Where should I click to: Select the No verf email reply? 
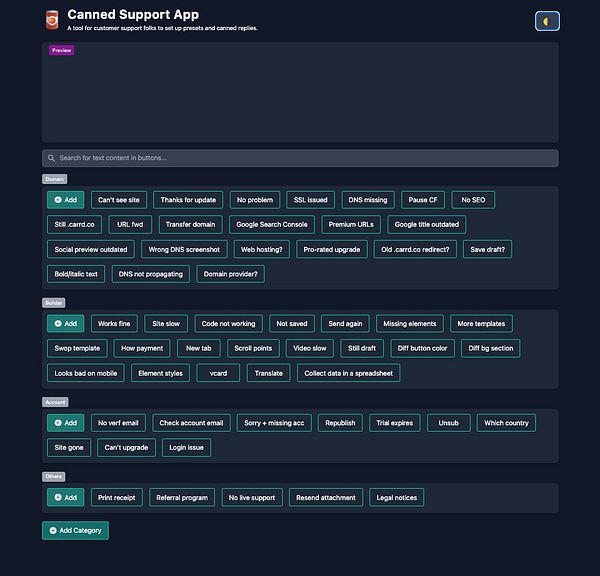pyautogui.click(x=118, y=423)
